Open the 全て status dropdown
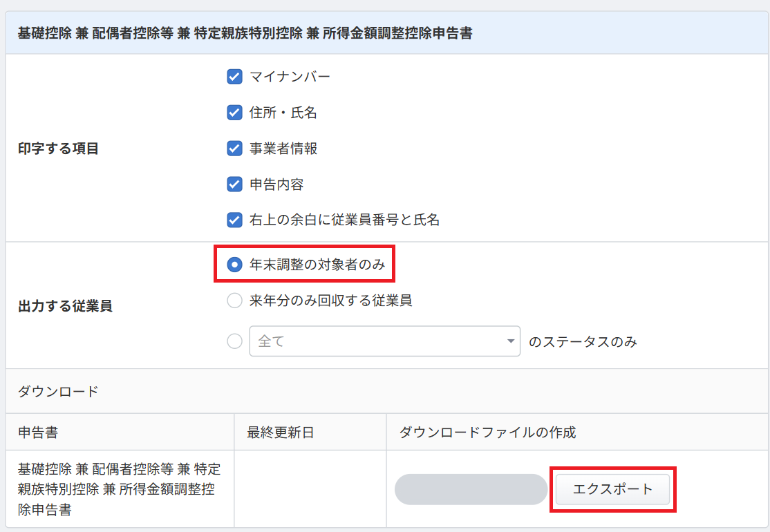Viewport: 770px width, 532px height. pyautogui.click(x=384, y=341)
